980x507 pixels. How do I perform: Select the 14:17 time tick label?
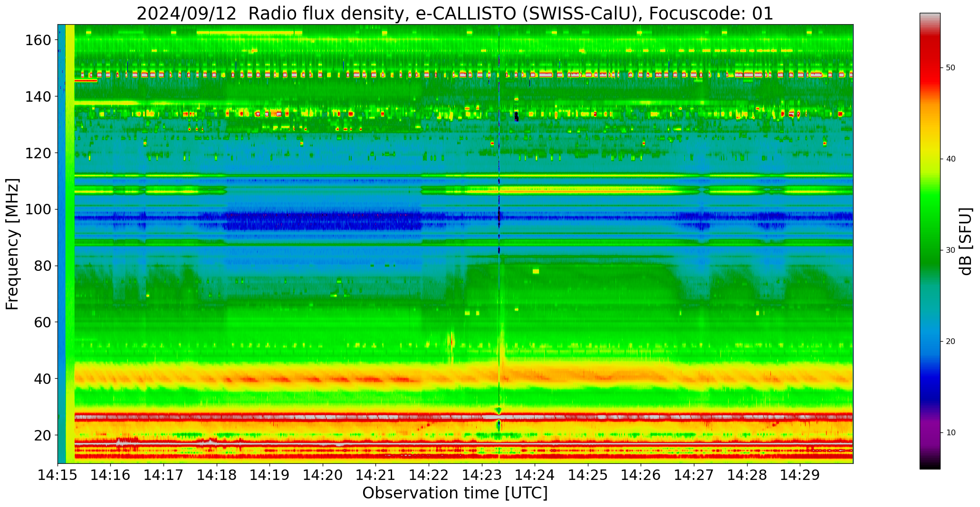(x=164, y=474)
